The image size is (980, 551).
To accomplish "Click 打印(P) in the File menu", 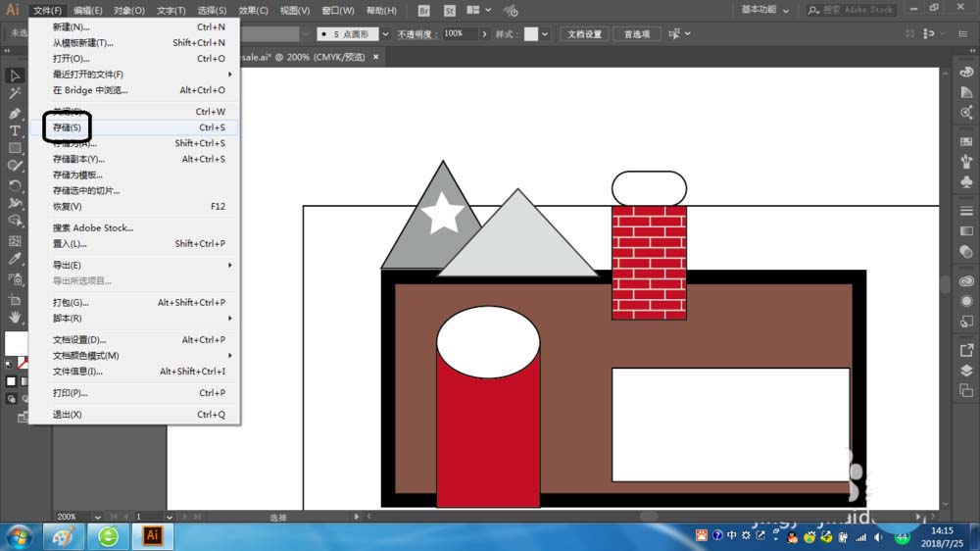I will tap(71, 393).
